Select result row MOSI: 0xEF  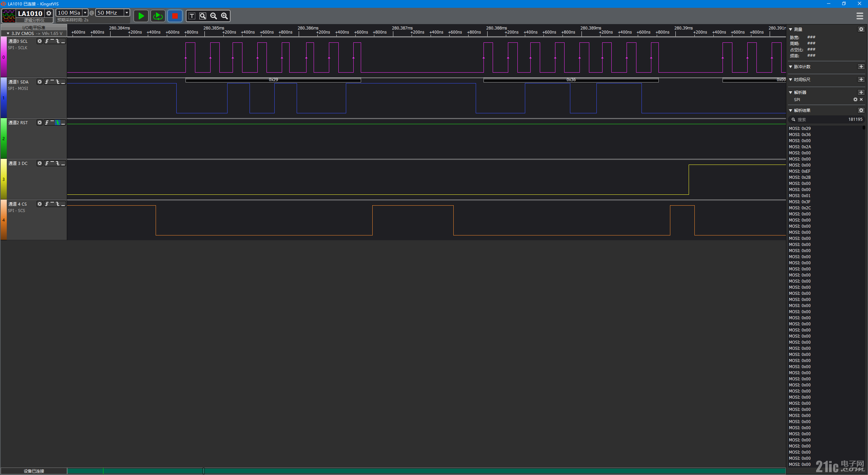click(x=825, y=171)
